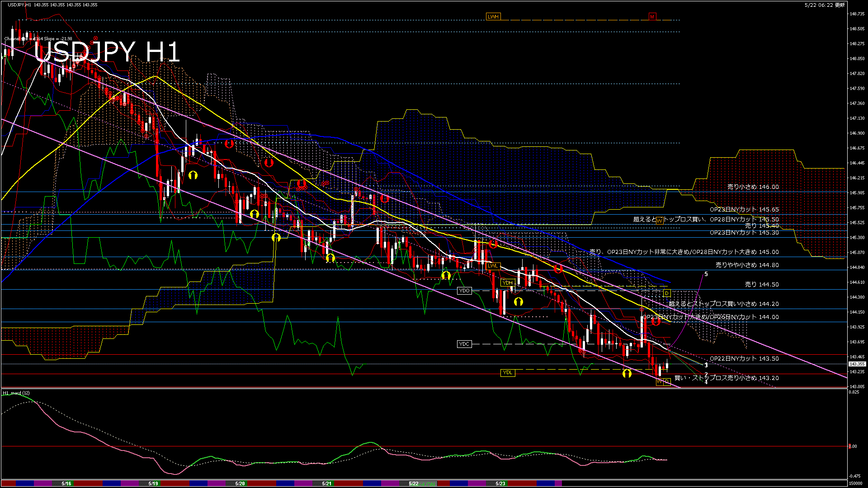868x488 pixels.
Task: Click the 145.070 price axis value
Action: click(x=857, y=253)
